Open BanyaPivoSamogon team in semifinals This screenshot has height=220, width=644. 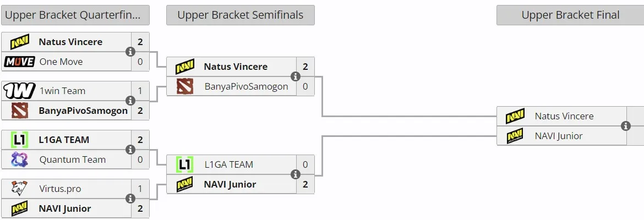[246, 86]
